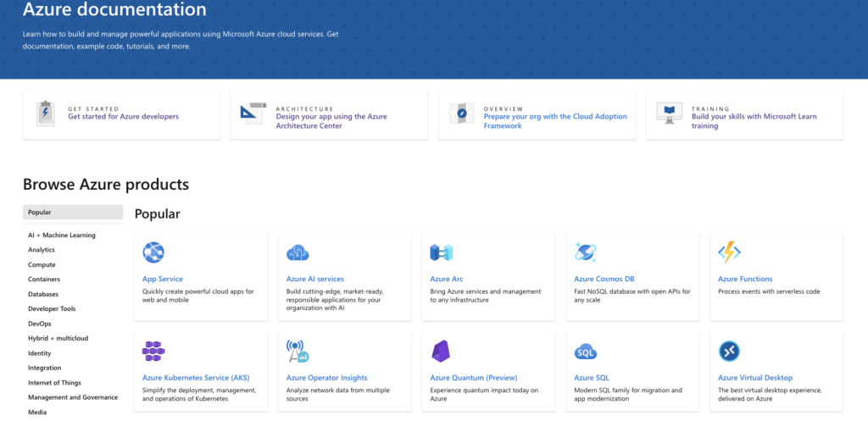Open the Azure AI services link
868x421 pixels.
coord(315,279)
